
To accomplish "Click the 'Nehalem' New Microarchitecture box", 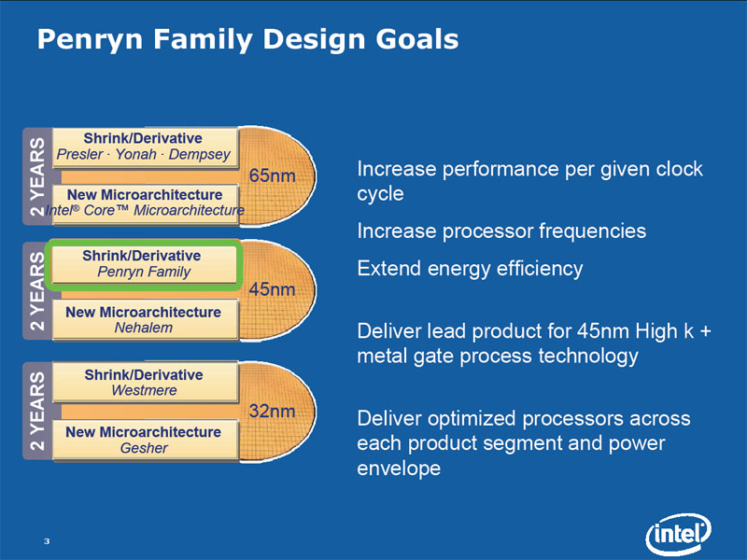I will click(x=145, y=319).
